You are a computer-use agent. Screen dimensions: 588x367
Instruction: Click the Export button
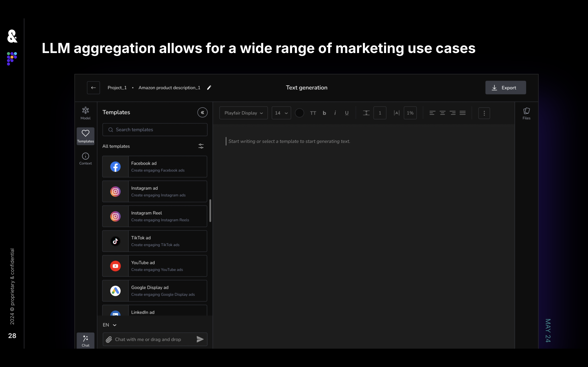click(505, 88)
